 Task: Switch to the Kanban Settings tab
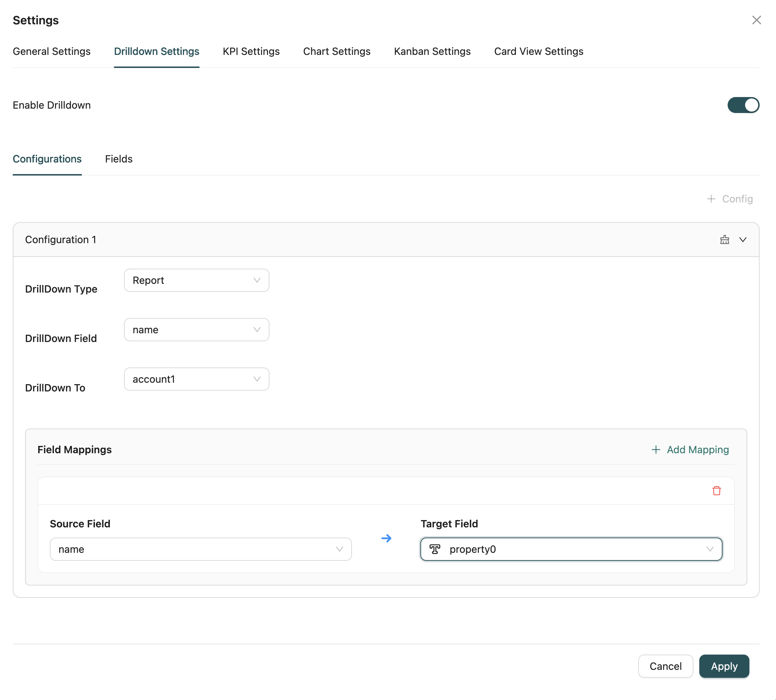pyautogui.click(x=432, y=51)
